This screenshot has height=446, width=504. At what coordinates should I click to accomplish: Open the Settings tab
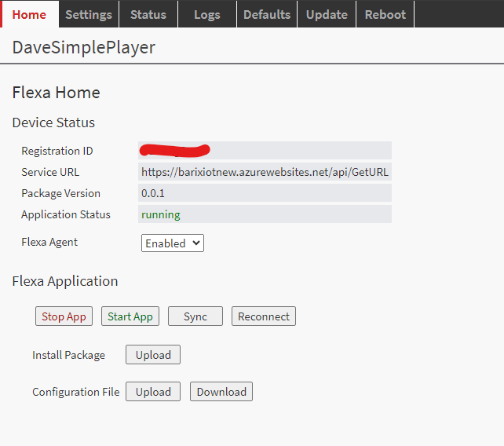(x=89, y=14)
